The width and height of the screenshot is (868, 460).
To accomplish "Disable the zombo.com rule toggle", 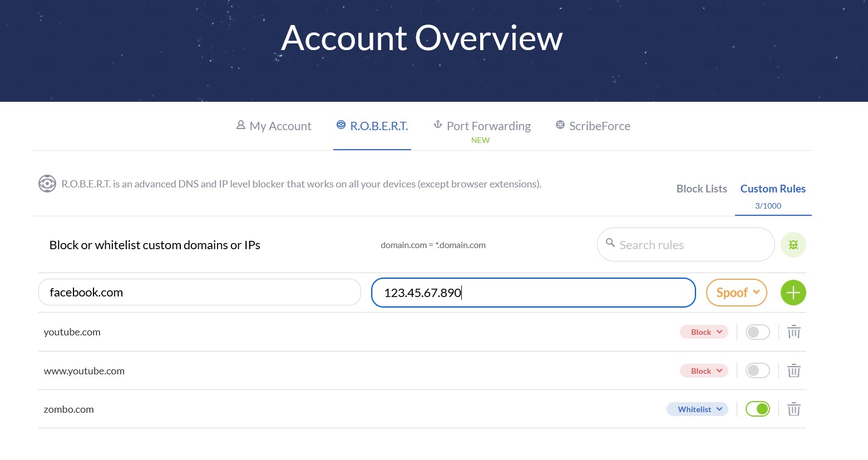I will [757, 409].
